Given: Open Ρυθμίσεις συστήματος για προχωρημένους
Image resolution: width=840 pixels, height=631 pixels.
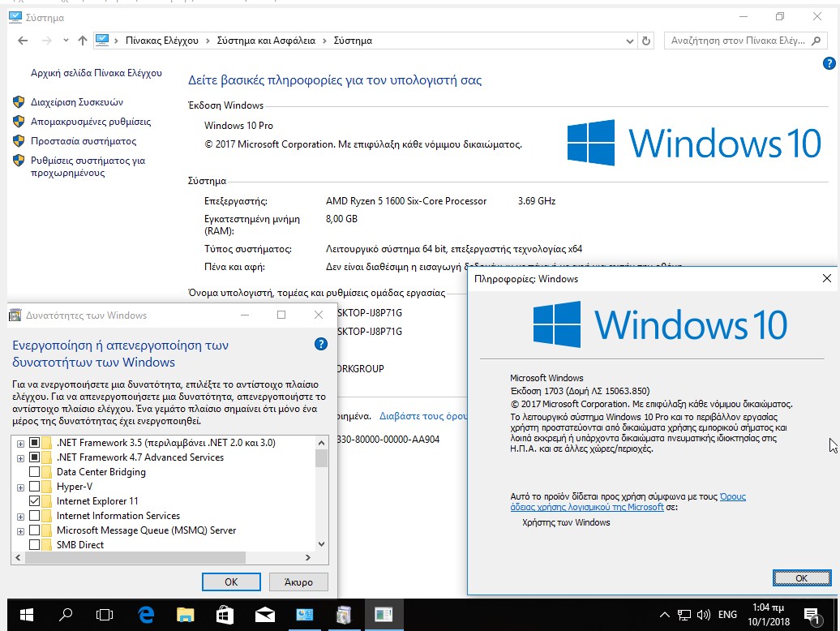Looking at the screenshot, I should point(88,166).
